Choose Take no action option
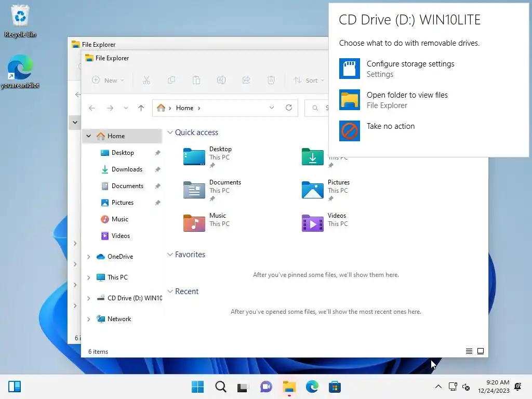This screenshot has width=532, height=399. [377, 130]
